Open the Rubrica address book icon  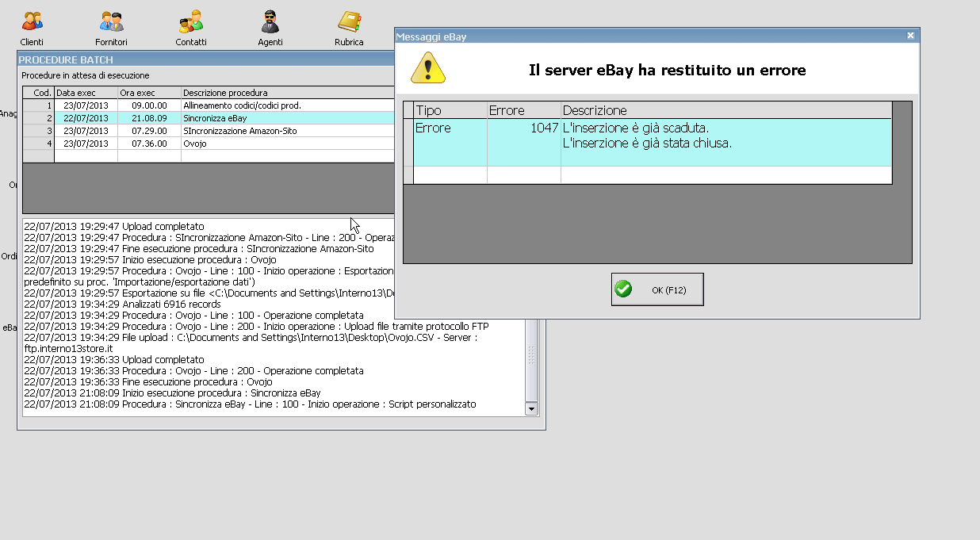pos(349,28)
